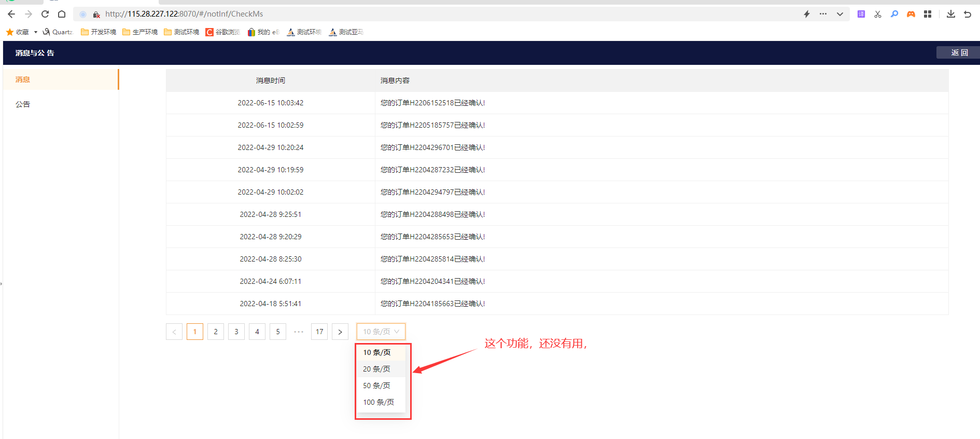Viewport: 980px width, 439px height.
Task: Click the message for order H2204296701
Action: [x=433, y=147]
